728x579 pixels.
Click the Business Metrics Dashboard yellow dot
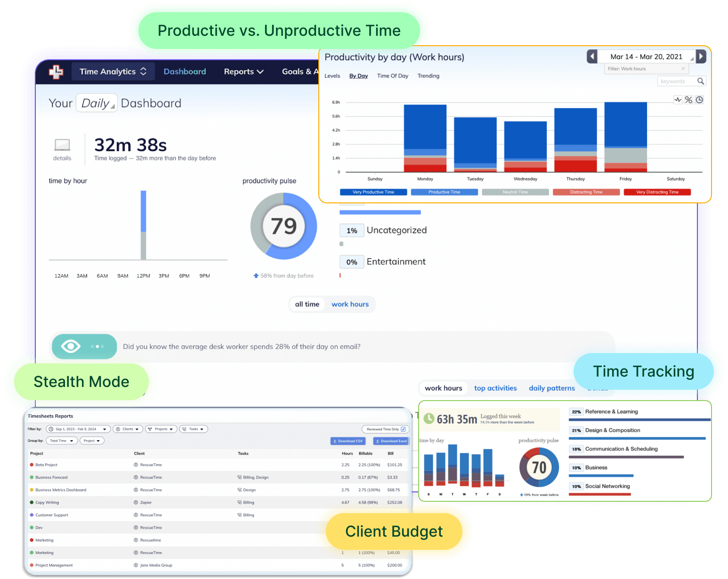click(32, 490)
